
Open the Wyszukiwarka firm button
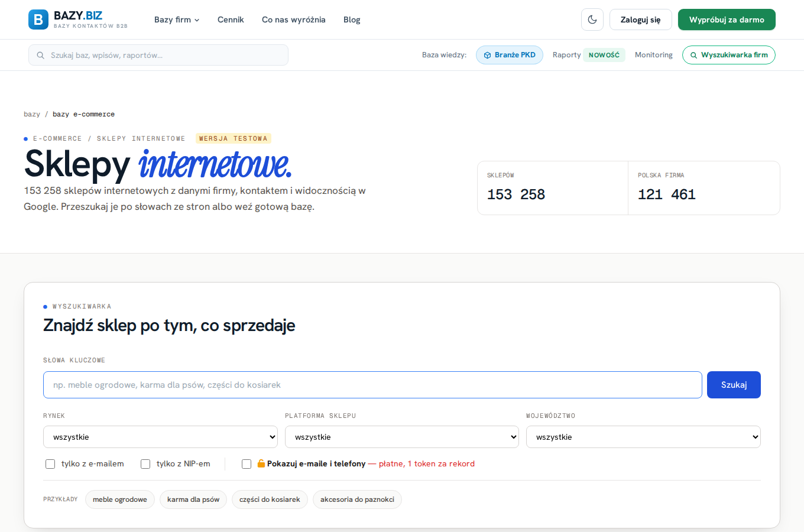[729, 55]
